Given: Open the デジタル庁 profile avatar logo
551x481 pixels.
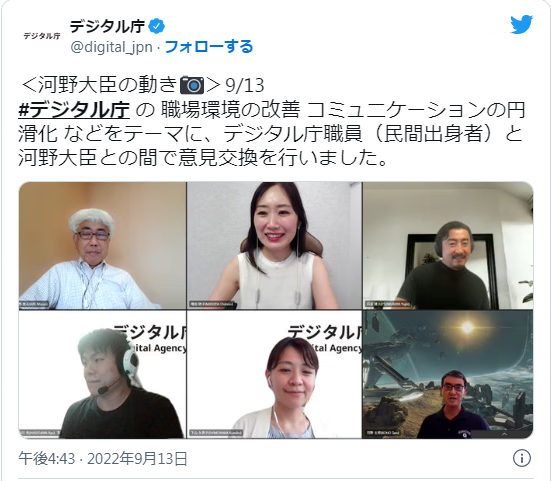Looking at the screenshot, I should [x=42, y=36].
